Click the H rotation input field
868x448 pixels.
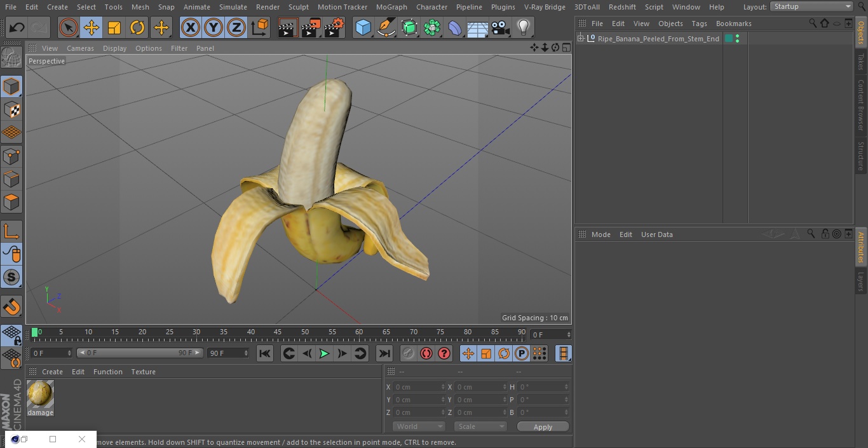[543, 387]
